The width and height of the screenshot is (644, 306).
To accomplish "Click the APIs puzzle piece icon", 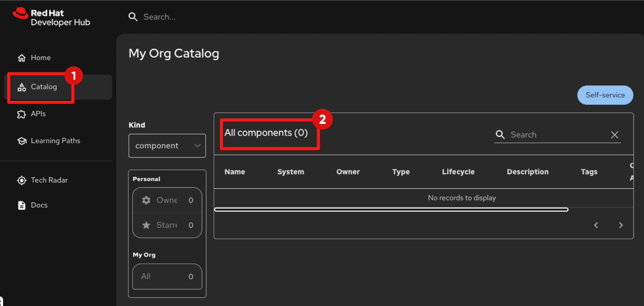I will click(22, 114).
